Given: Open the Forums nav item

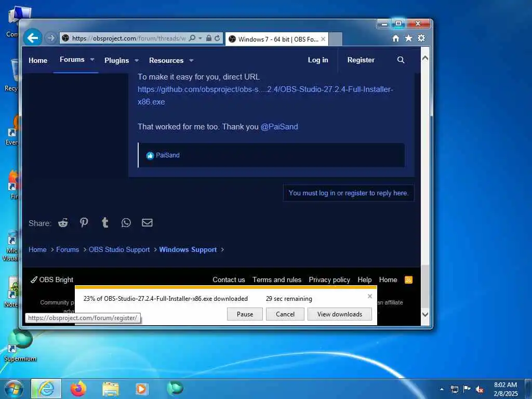Looking at the screenshot, I should pyautogui.click(x=72, y=59).
